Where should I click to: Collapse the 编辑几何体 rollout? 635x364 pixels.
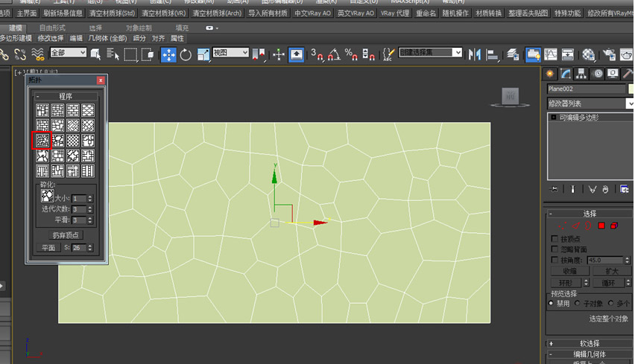coord(589,354)
